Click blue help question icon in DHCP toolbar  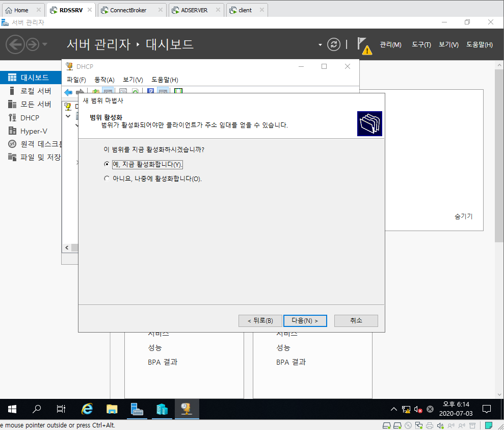pyautogui.click(x=150, y=91)
